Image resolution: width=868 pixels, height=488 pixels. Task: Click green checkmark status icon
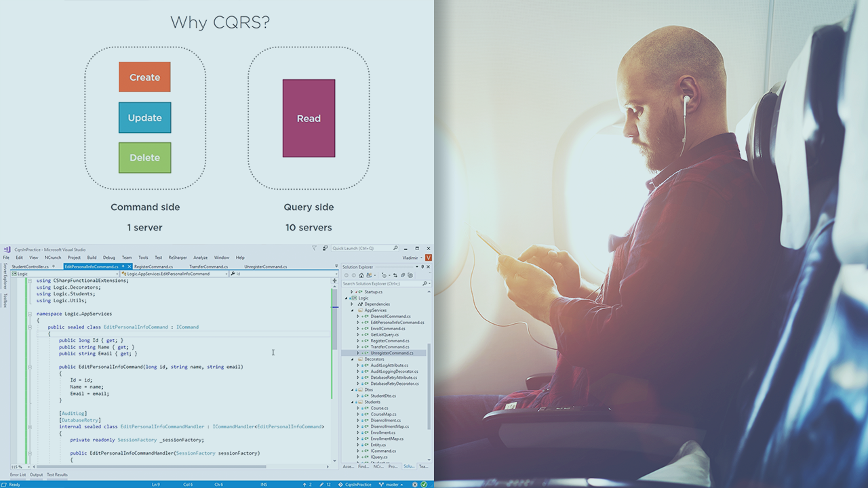[x=424, y=485]
